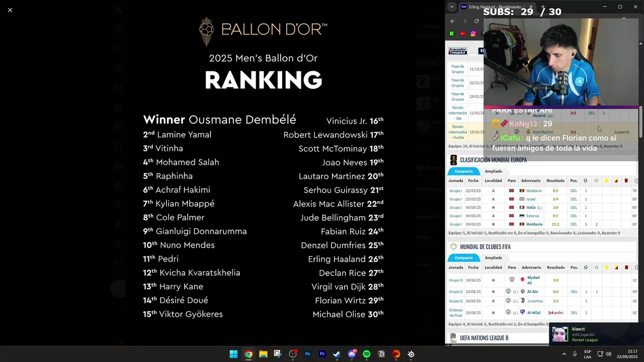Select Compacto tab under Mundial de Clubes FIFA

(x=464, y=258)
